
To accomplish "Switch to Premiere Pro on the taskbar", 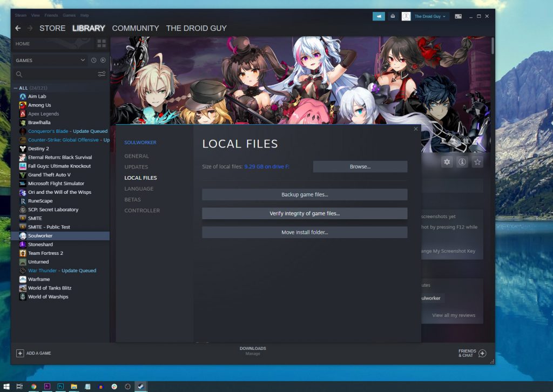I will coord(47,387).
